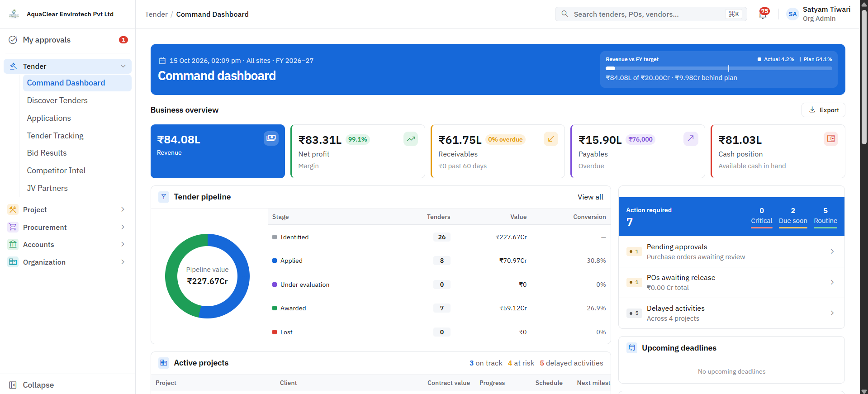868x394 pixels.
Task: Click the Revenue vs FY target progress bar
Action: [x=719, y=68]
